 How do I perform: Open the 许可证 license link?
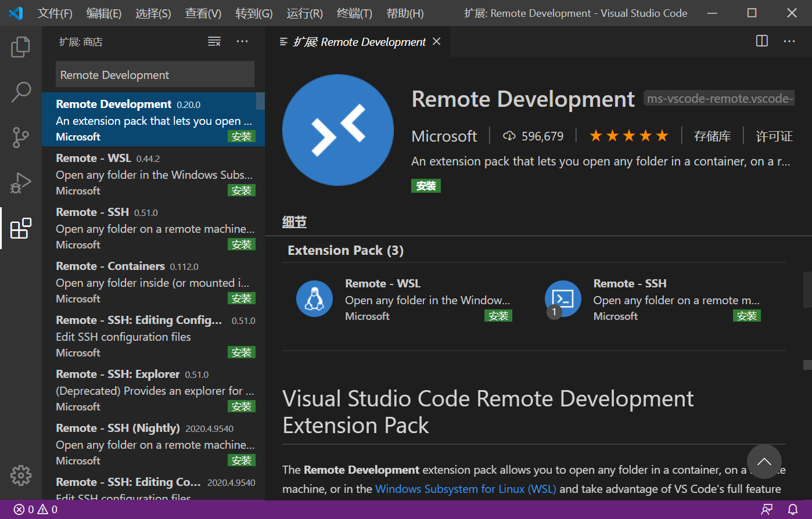(x=774, y=136)
